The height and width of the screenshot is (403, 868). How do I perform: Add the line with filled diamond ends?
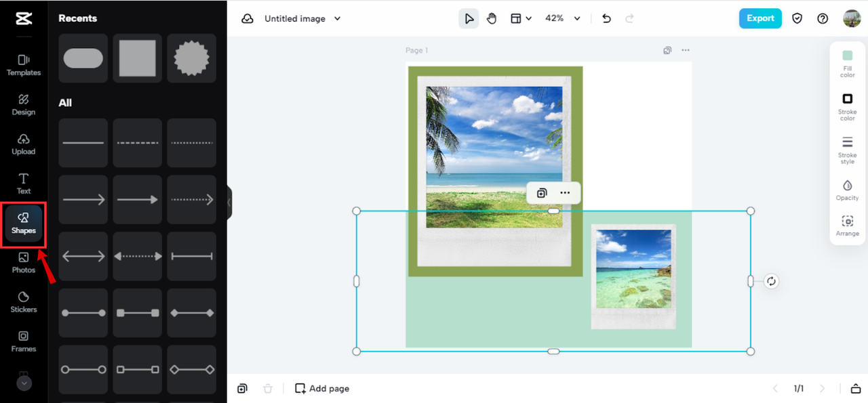click(192, 313)
